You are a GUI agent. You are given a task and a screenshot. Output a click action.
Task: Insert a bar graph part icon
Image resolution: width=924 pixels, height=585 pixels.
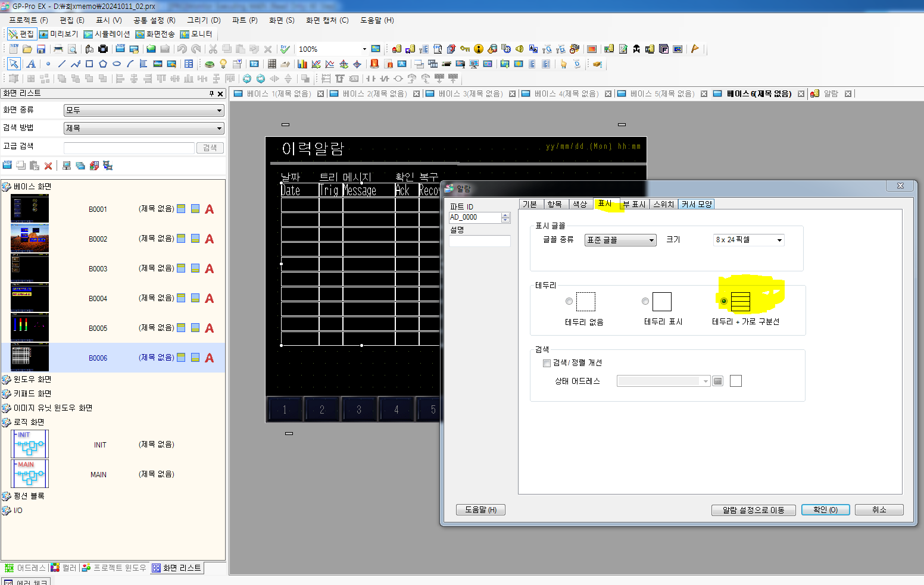coord(302,64)
